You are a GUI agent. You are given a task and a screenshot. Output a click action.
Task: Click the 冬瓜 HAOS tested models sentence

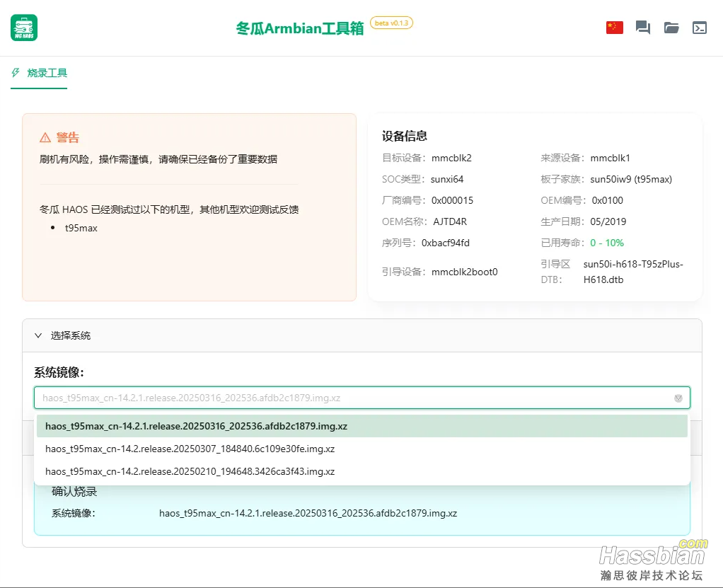[169, 210]
